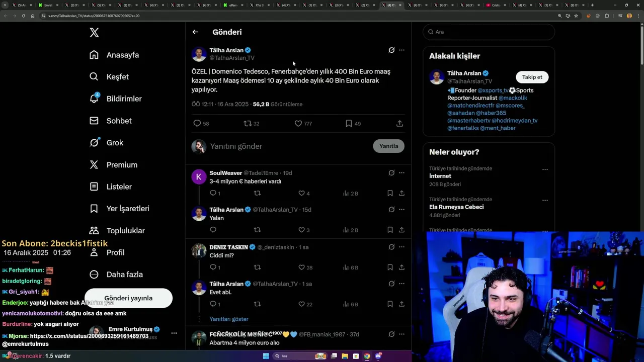Viewport: 644px width, 362px height.
Task: Bookmark the 'Evet abi.' reply
Action: (390, 304)
